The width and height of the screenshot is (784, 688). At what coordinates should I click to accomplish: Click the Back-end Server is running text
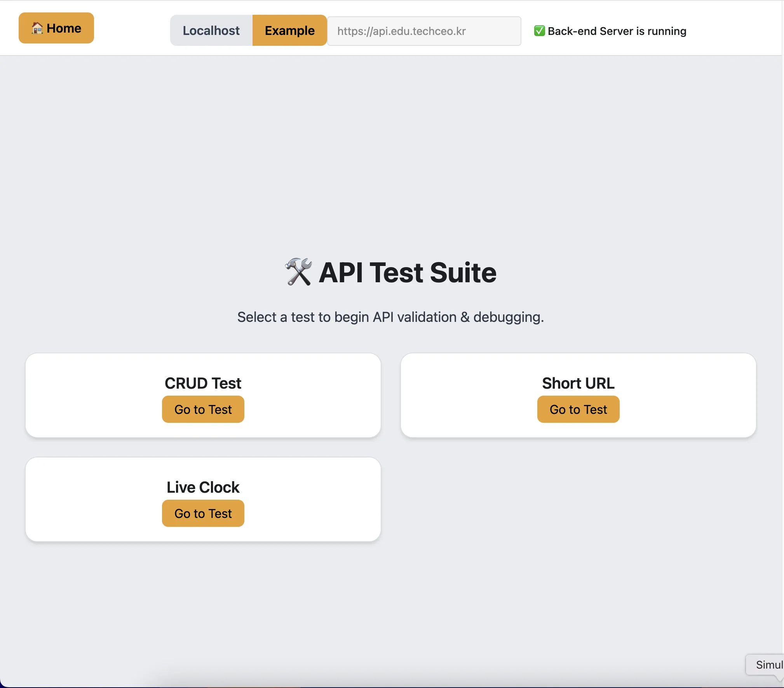click(617, 31)
